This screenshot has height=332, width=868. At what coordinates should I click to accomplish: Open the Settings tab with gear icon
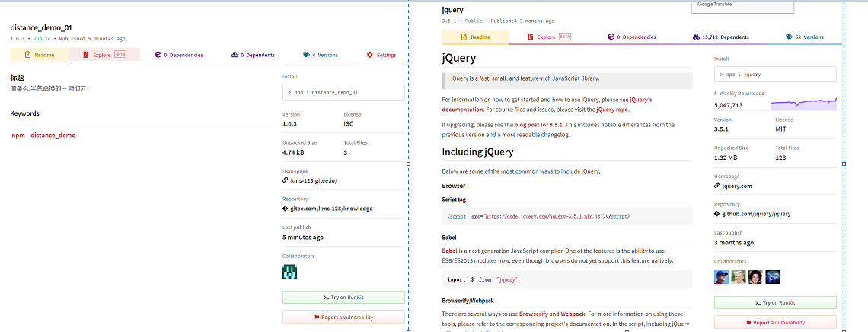pyautogui.click(x=381, y=55)
